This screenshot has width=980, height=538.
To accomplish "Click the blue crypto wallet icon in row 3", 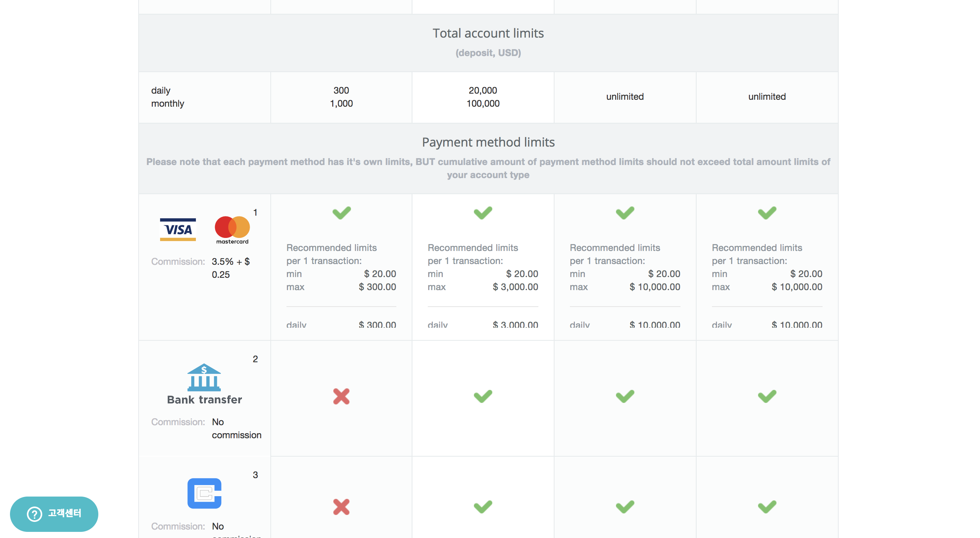I will 204,493.
